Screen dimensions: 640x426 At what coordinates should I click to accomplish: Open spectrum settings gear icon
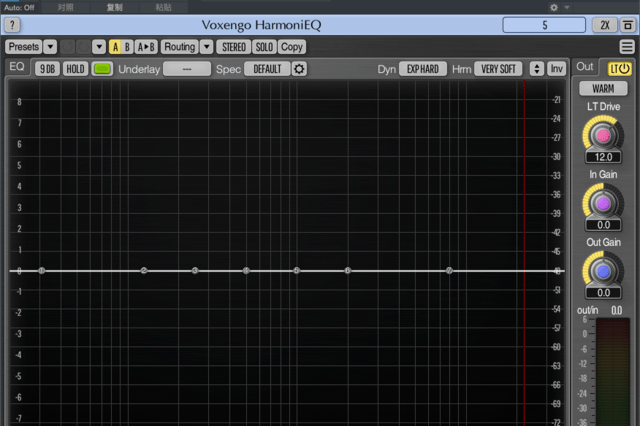pyautogui.click(x=299, y=69)
